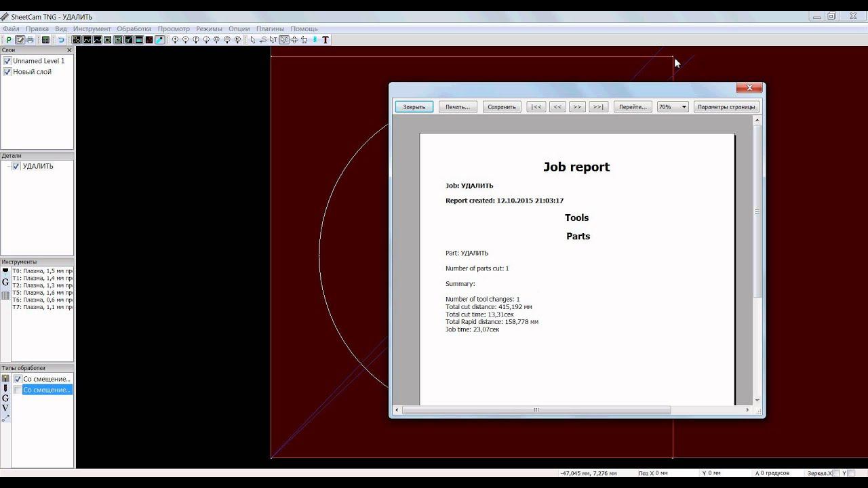This screenshot has height=488, width=868.
Task: Click the print icon in main toolbar
Action: point(30,40)
